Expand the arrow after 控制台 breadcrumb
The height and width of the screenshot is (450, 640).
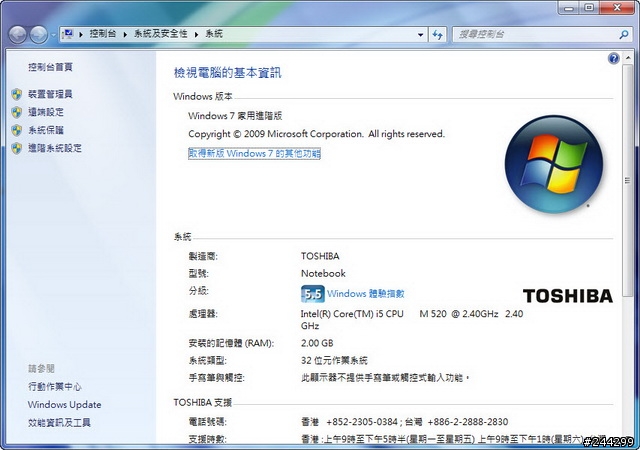point(125,35)
